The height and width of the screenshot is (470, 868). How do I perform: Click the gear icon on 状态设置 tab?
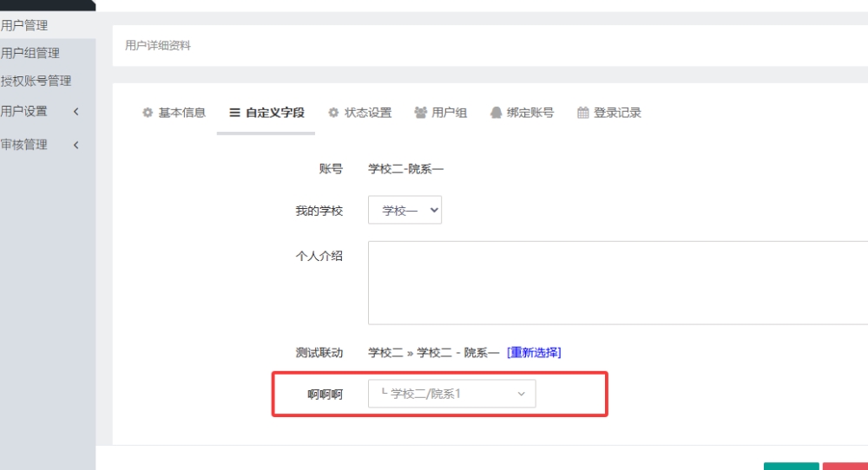pyautogui.click(x=333, y=113)
